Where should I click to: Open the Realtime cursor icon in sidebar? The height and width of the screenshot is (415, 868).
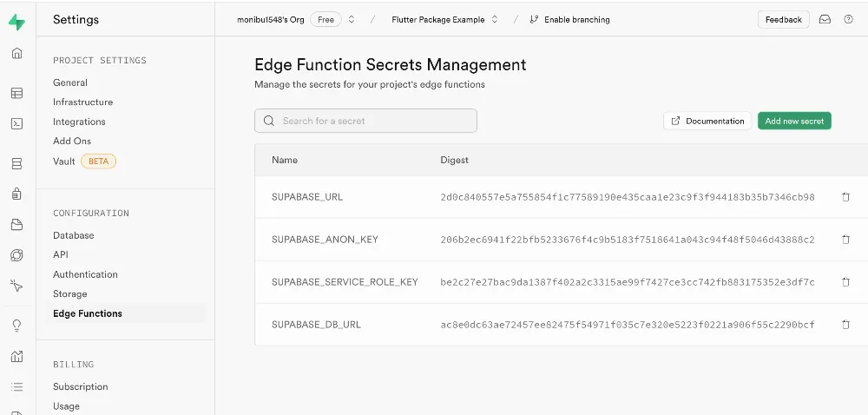click(16, 285)
